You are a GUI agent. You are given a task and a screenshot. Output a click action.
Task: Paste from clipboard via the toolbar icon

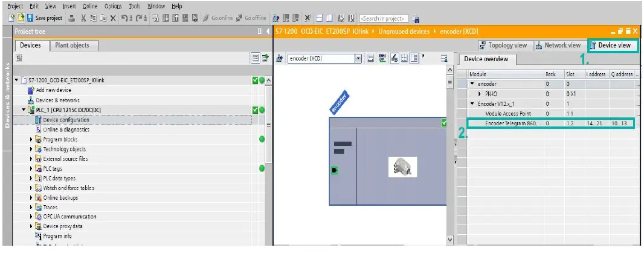(103, 18)
